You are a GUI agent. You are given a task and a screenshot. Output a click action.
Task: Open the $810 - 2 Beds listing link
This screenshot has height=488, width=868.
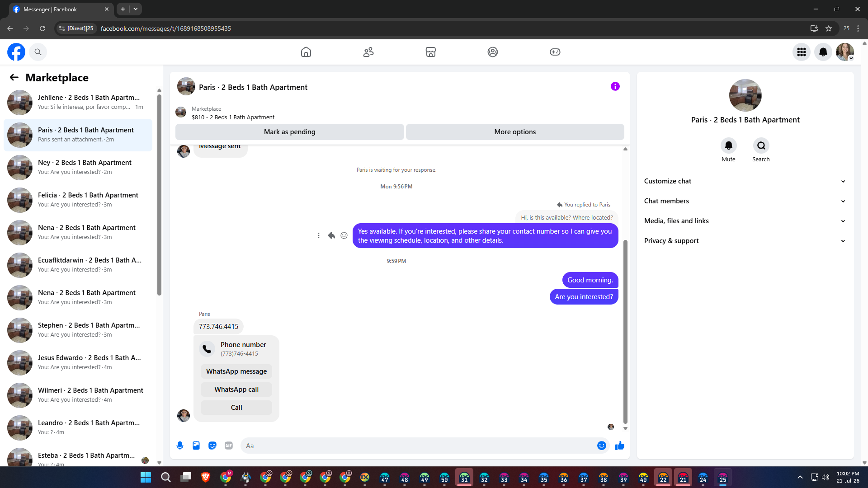coord(233,117)
